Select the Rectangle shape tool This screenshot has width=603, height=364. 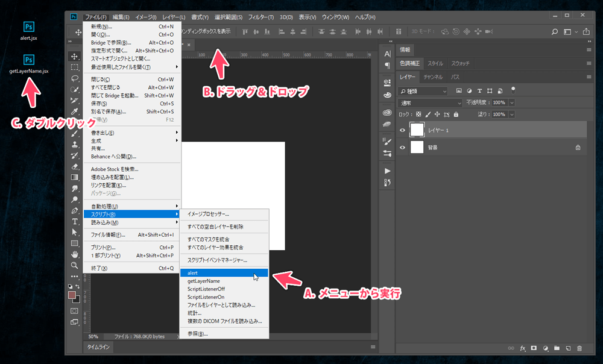pyautogui.click(x=75, y=243)
